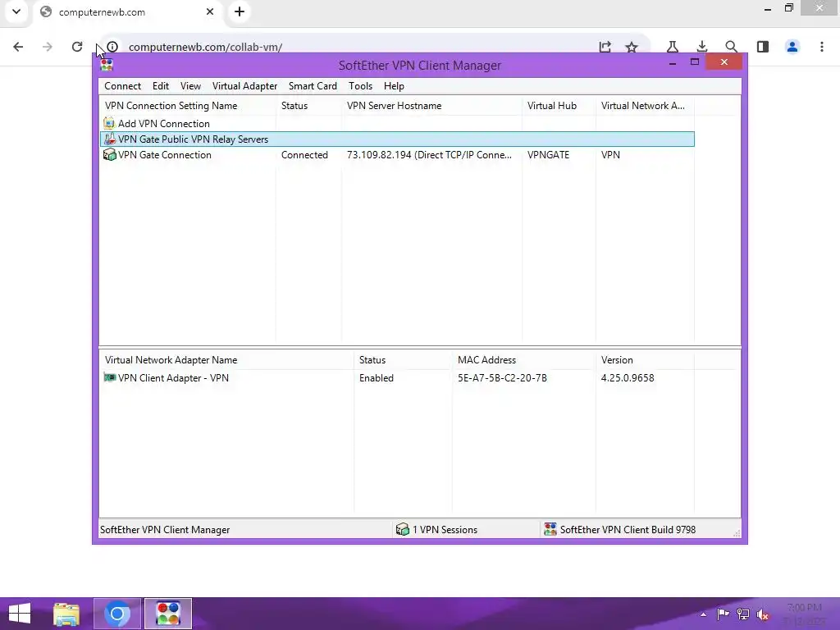Click the browser address bar URL
The height and width of the screenshot is (630, 840).
click(205, 47)
